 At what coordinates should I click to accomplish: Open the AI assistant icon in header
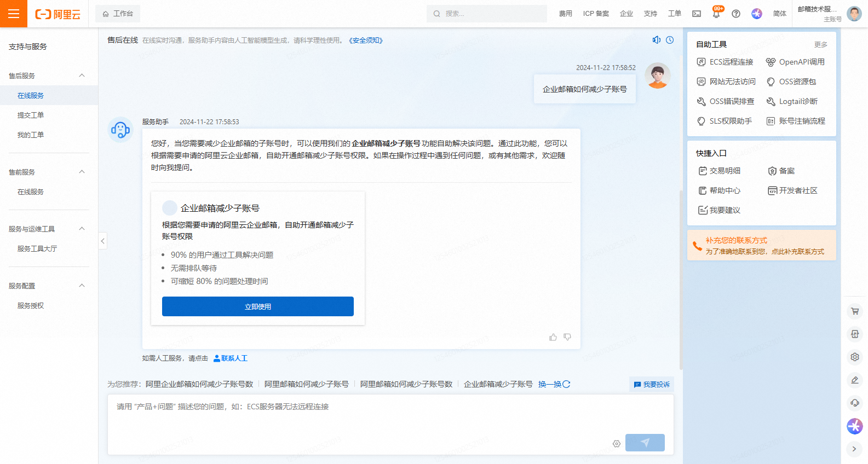[757, 14]
